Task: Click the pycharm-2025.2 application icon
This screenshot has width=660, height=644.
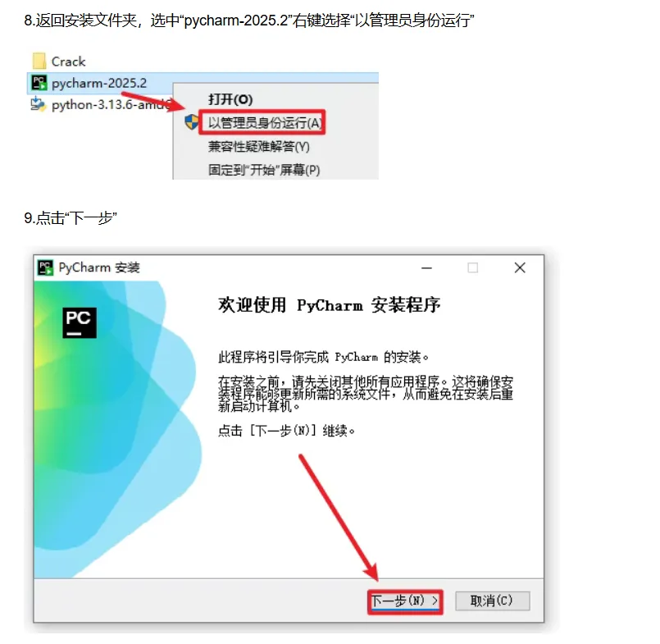Action: point(39,83)
